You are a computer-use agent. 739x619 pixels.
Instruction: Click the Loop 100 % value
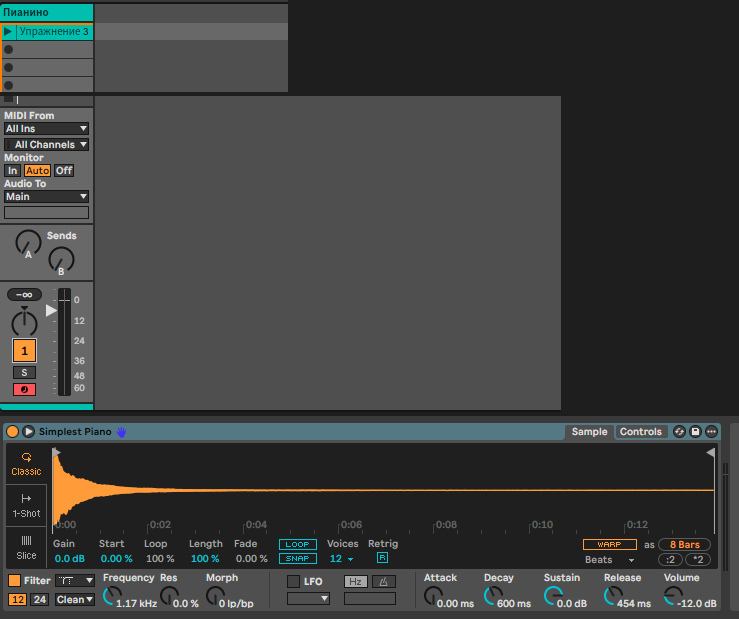(160, 559)
